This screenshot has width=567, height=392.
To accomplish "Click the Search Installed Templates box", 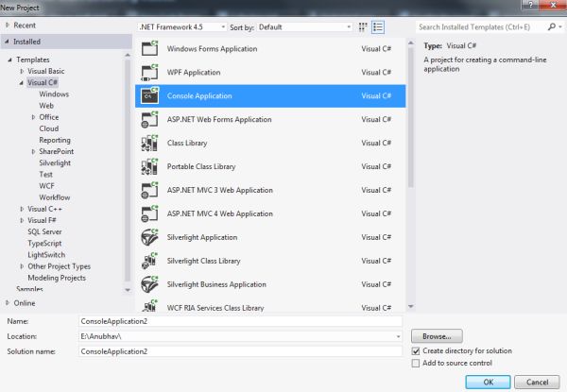I will pyautogui.click(x=481, y=27).
